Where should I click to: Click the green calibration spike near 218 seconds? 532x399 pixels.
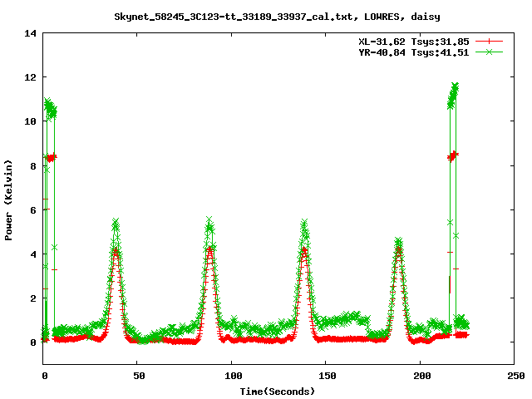(454, 86)
